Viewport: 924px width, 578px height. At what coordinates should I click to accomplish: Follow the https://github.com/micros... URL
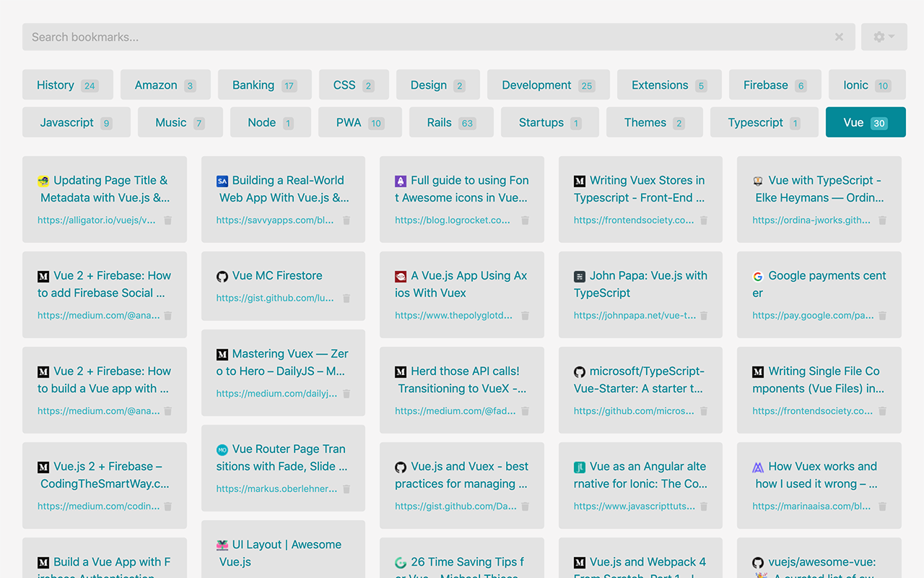point(634,411)
